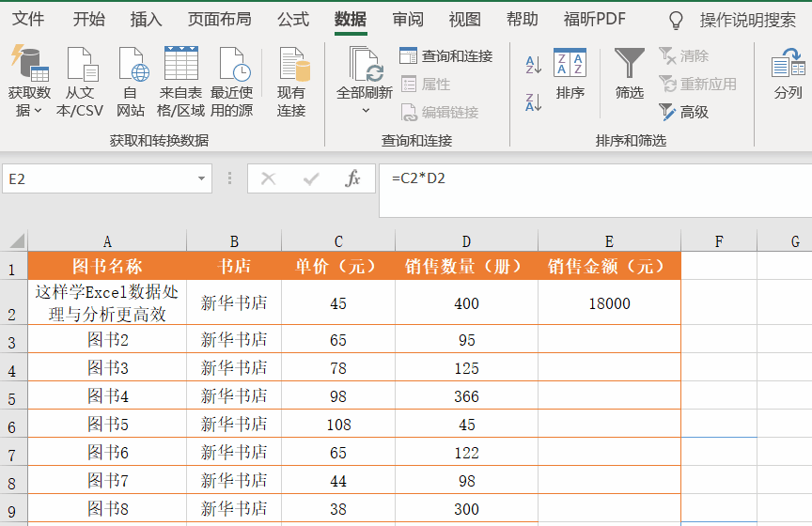
Task: Switch to the 福昕PDF tab
Action: coord(595,19)
